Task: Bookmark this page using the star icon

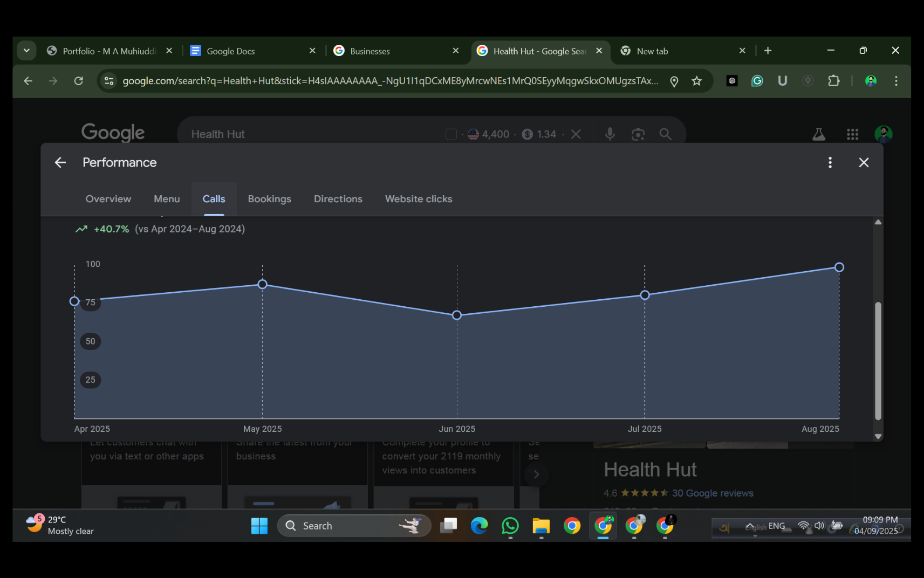Action: (x=696, y=80)
